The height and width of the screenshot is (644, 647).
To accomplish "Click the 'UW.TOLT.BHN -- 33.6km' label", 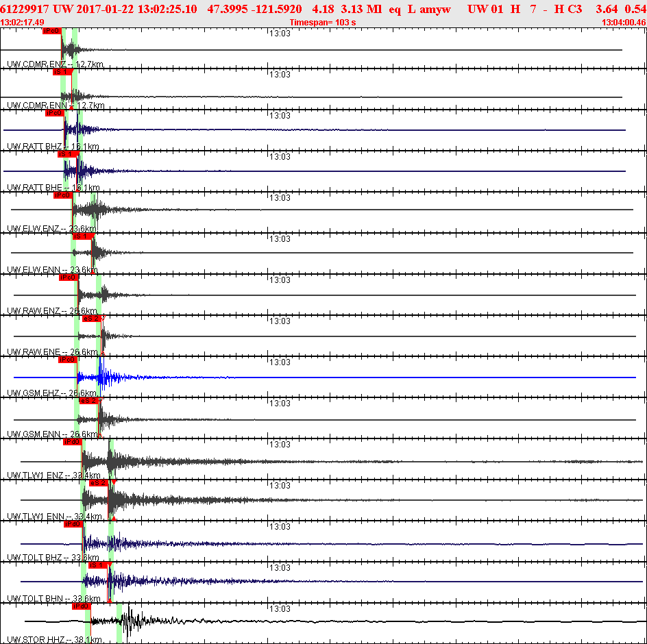I will (54, 599).
